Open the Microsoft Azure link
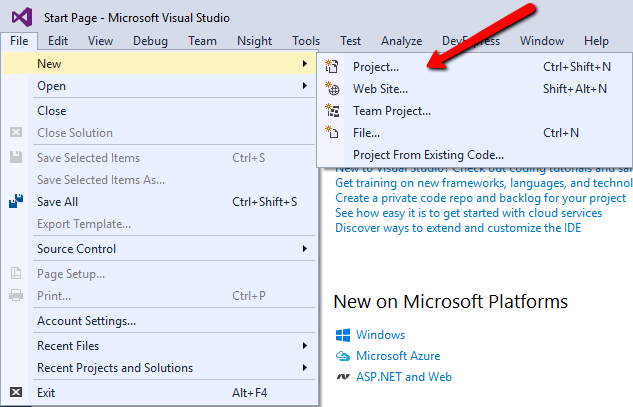 pos(398,356)
